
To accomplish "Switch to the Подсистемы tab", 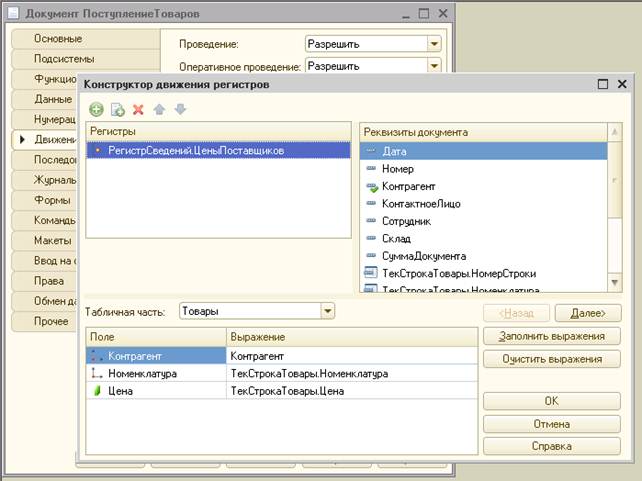I will pyautogui.click(x=62, y=59).
